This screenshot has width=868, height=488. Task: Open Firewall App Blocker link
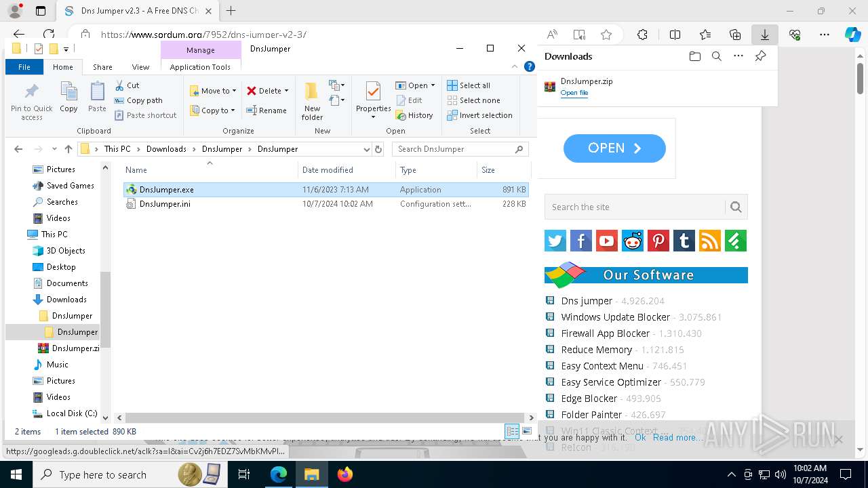605,333
